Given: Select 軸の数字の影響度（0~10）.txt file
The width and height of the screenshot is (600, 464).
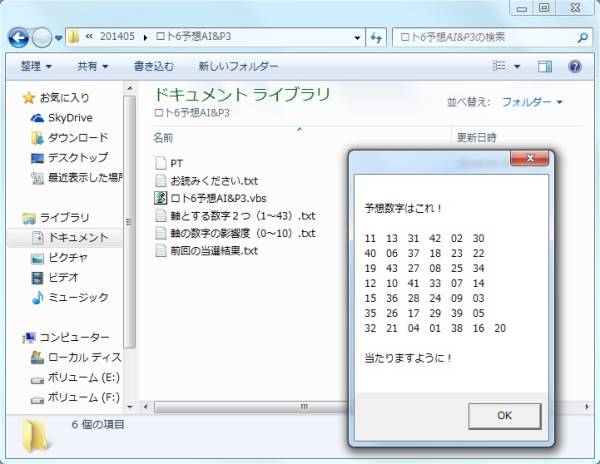Looking at the screenshot, I should (x=235, y=233).
